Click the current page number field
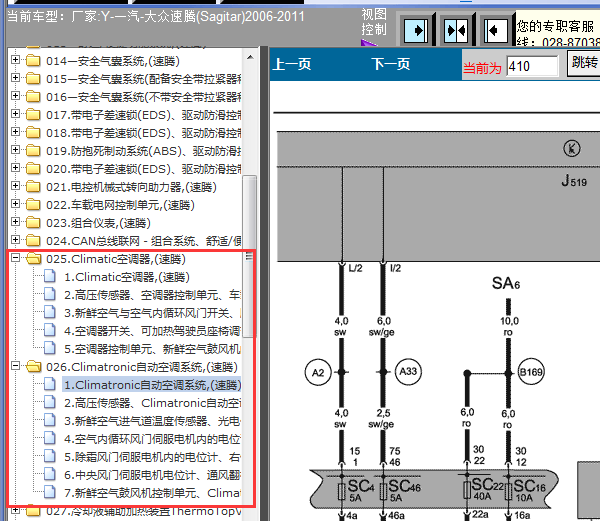The height and width of the screenshot is (521, 600). [532, 66]
